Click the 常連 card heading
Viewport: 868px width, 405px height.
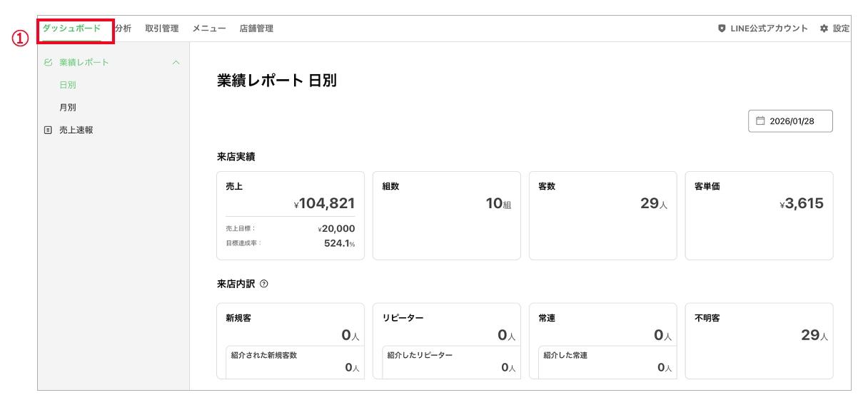click(547, 318)
